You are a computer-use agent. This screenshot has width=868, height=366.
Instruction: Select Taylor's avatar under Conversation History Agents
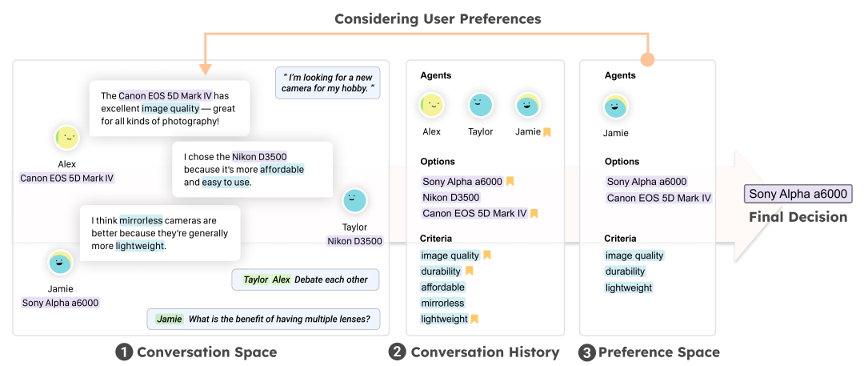click(480, 105)
